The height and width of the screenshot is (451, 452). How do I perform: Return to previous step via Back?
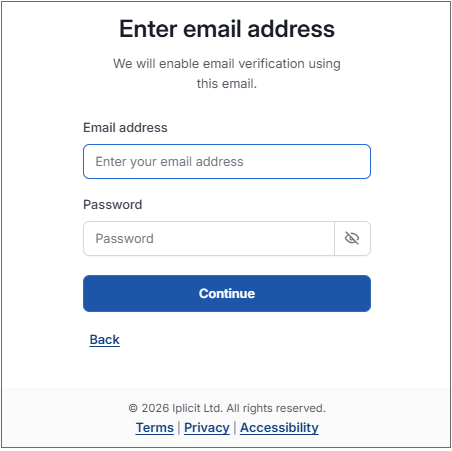click(x=104, y=340)
